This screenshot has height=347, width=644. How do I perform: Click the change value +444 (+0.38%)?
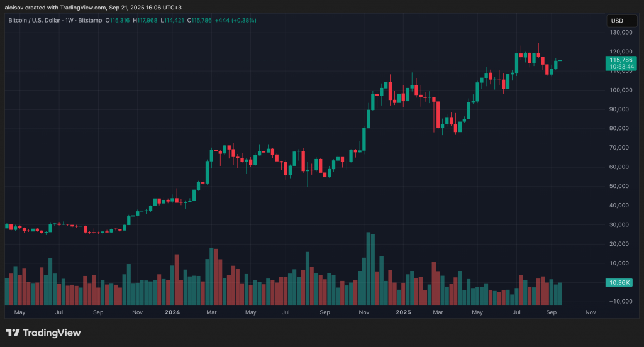[x=236, y=20]
